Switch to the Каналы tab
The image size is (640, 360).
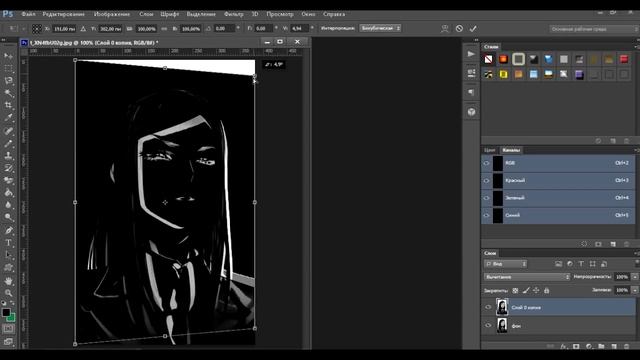point(511,150)
